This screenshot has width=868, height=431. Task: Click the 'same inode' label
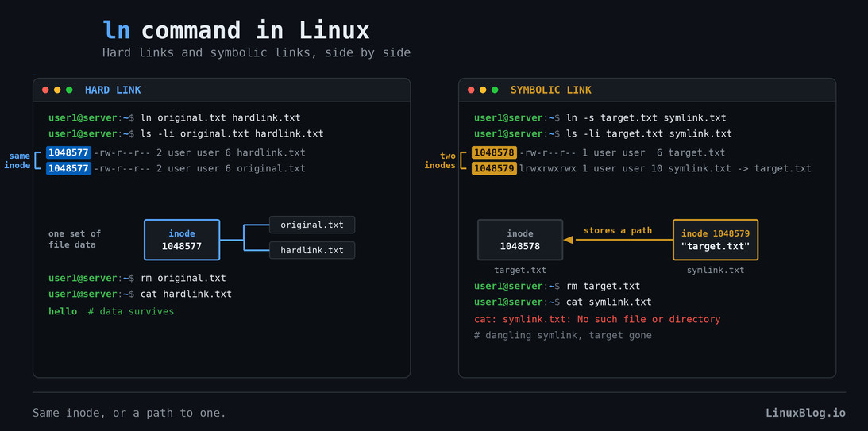tap(17, 160)
